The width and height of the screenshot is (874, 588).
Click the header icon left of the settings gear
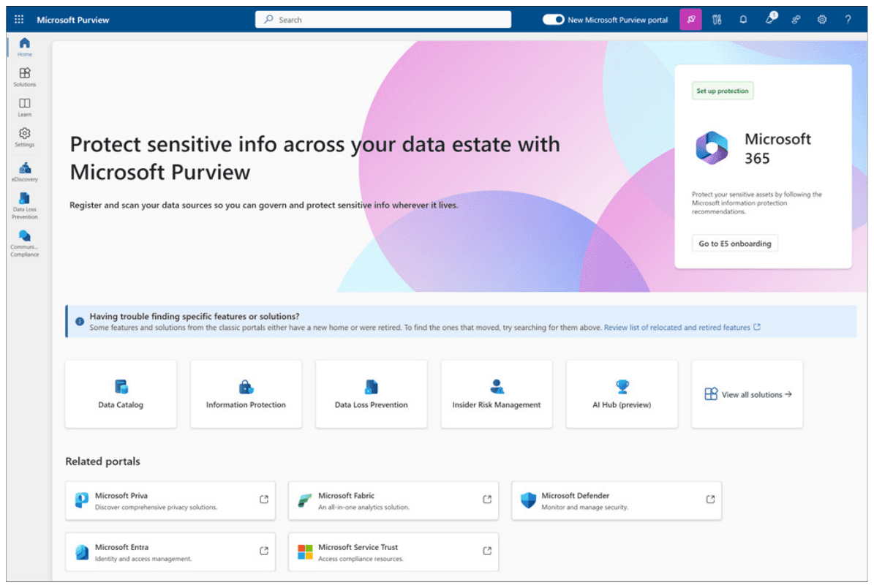(x=796, y=20)
